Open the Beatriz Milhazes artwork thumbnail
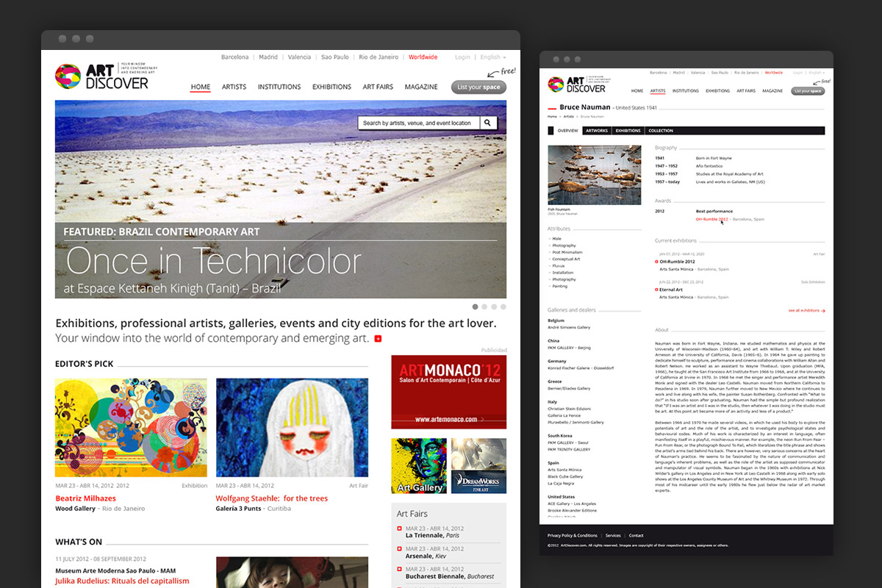The height and width of the screenshot is (588, 882). pyautogui.click(x=131, y=428)
